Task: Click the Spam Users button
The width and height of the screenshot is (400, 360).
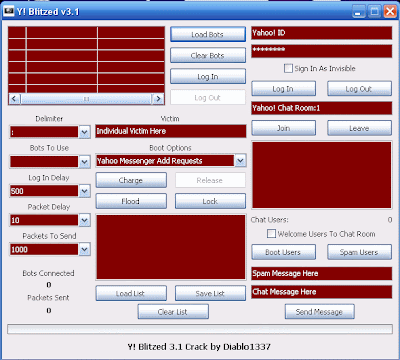Action: coord(359,252)
